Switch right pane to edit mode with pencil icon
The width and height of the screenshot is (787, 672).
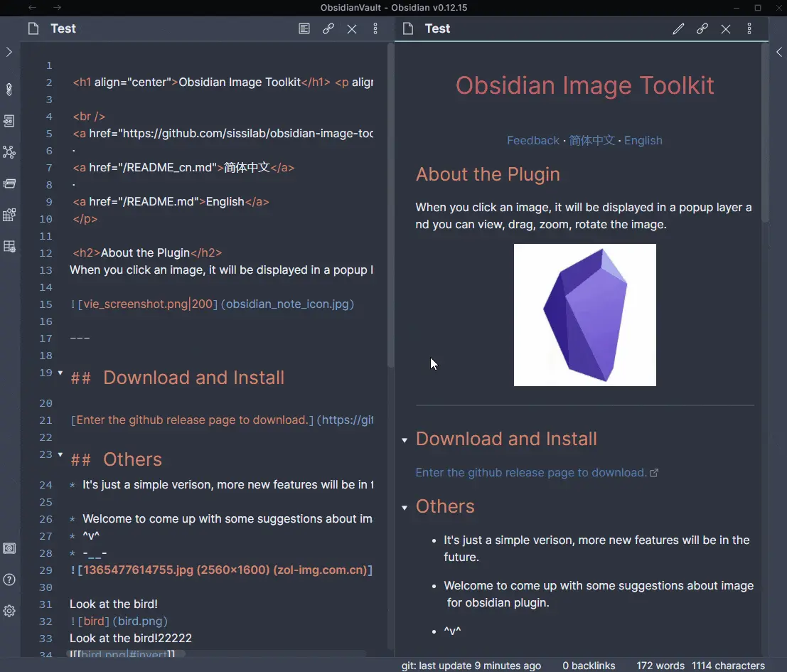(x=678, y=28)
